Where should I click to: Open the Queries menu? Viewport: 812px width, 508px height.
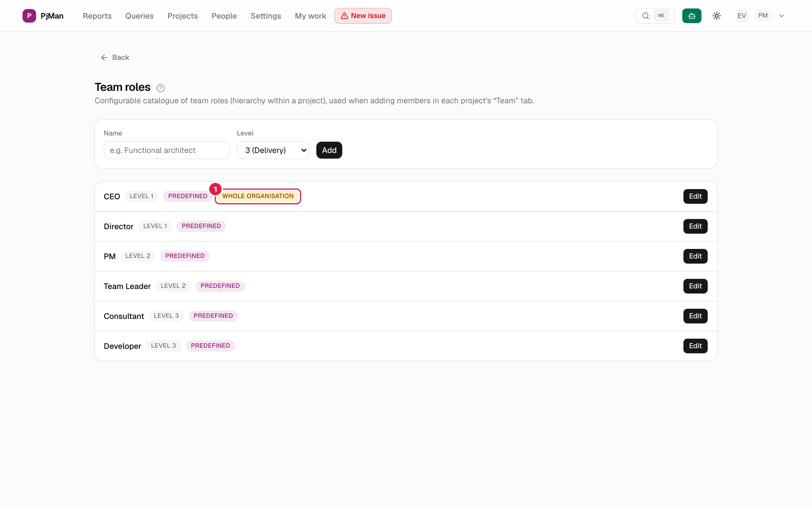click(x=139, y=16)
